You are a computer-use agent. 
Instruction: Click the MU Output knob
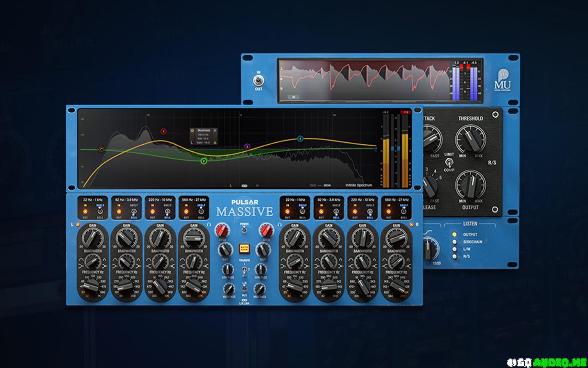click(470, 184)
